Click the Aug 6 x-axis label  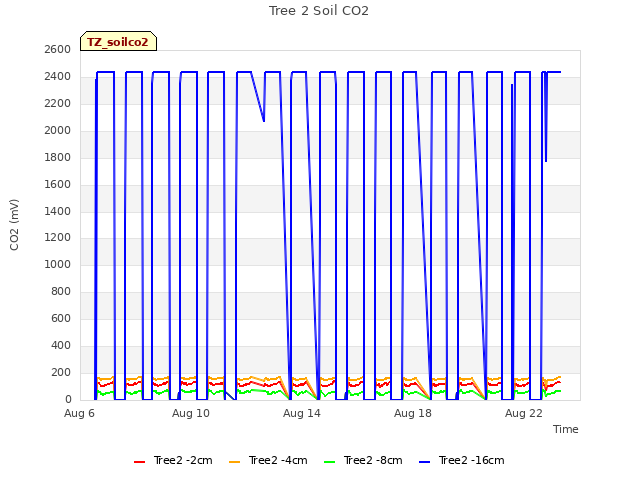79,413
